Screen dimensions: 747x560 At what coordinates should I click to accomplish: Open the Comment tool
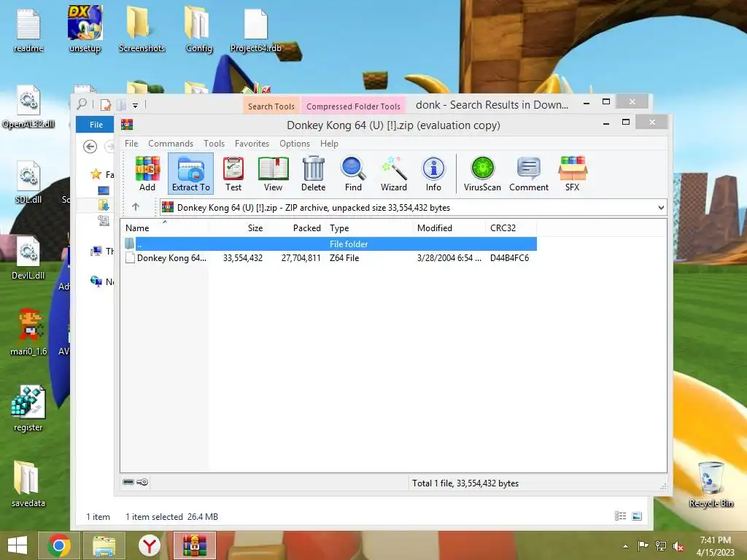coord(529,174)
